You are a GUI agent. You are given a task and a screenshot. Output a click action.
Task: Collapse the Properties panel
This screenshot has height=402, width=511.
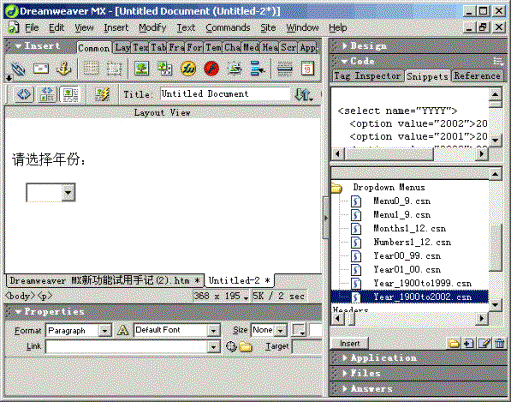[x=19, y=312]
